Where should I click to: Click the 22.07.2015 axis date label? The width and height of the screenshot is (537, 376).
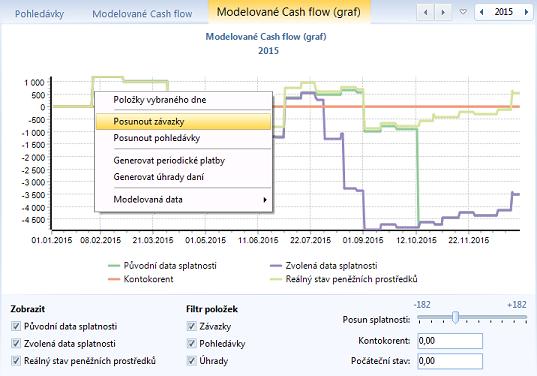[x=310, y=240]
